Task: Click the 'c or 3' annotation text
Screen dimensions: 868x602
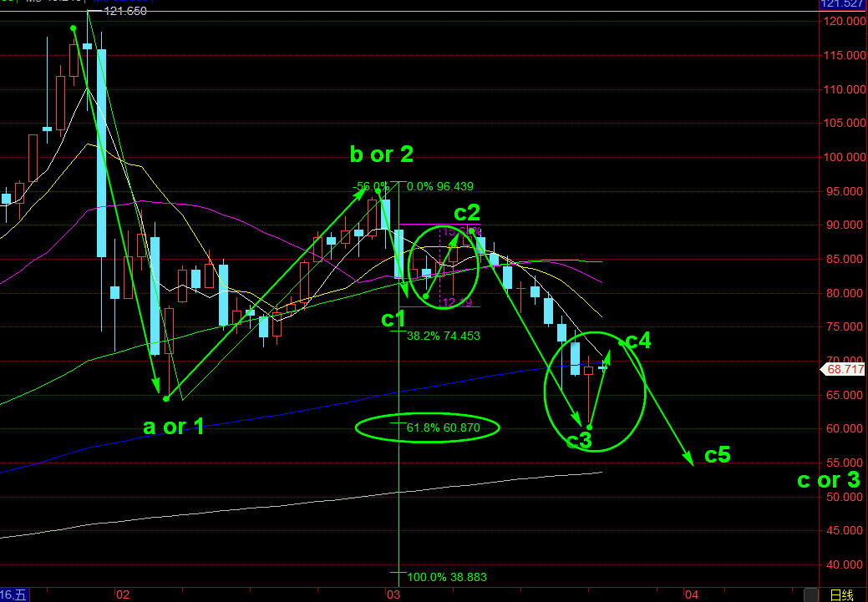Action: [x=828, y=480]
